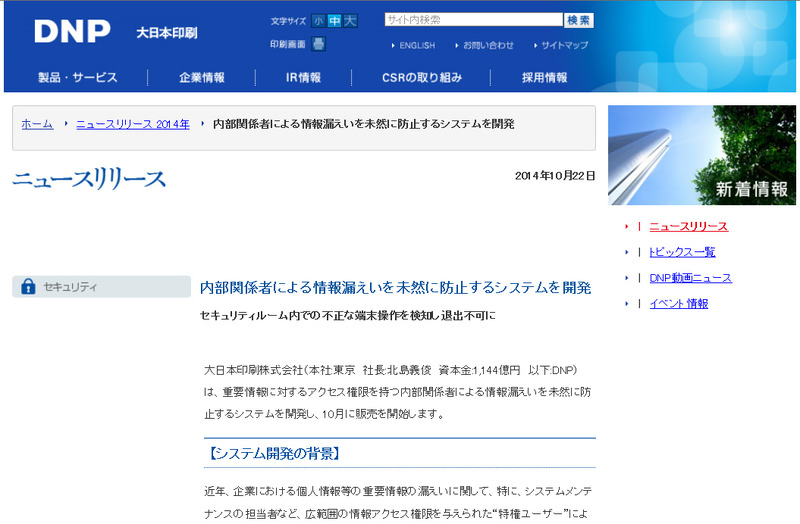Open the サイトマップ link

pyautogui.click(x=564, y=45)
